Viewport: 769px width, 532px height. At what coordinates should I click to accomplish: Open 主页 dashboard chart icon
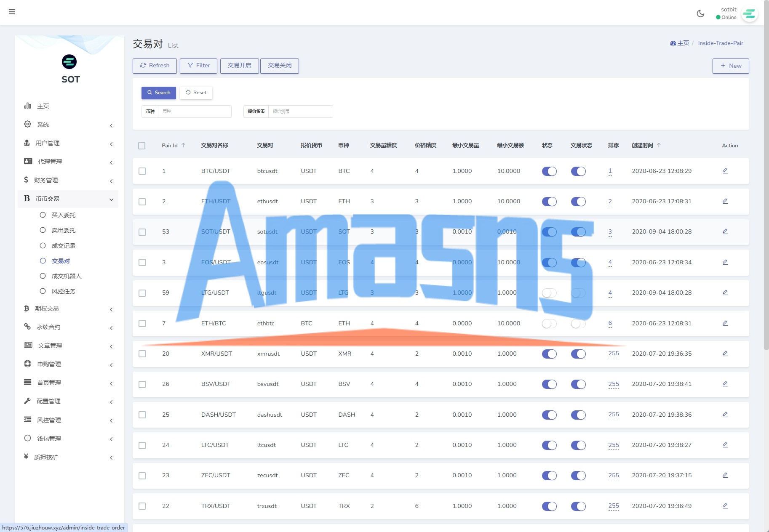click(28, 106)
